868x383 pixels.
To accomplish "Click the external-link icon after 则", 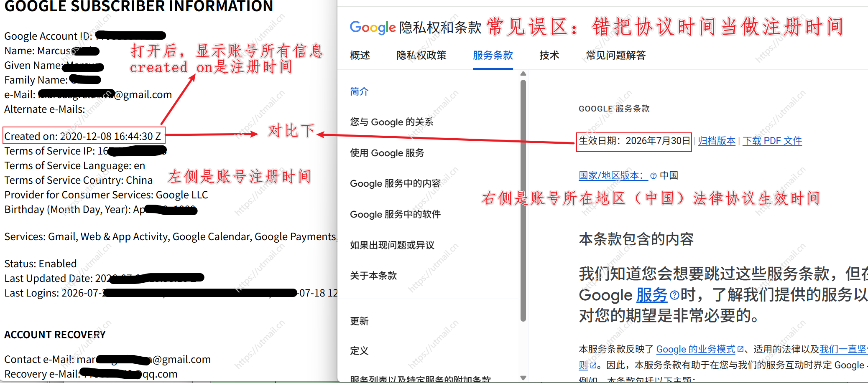I will click(x=593, y=365).
